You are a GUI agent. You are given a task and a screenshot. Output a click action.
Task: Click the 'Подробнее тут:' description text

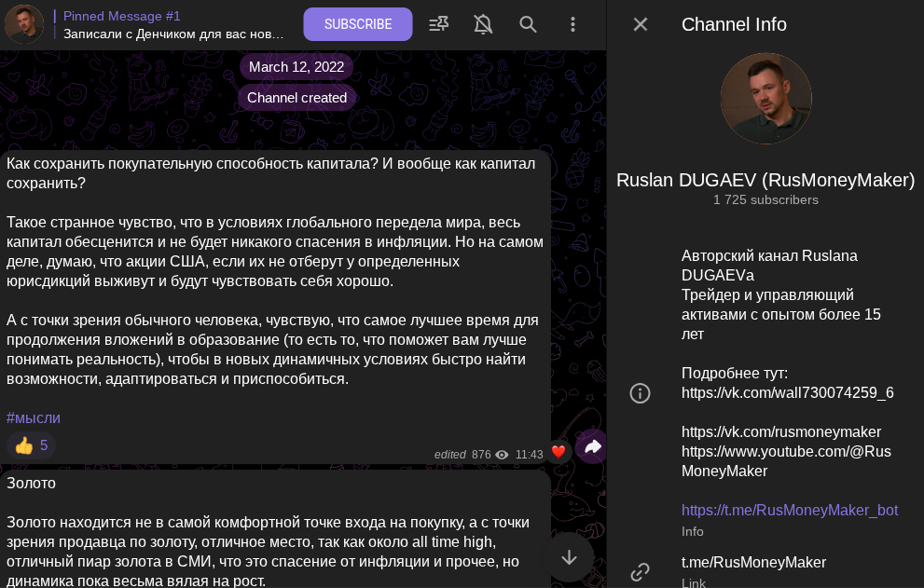click(x=734, y=374)
